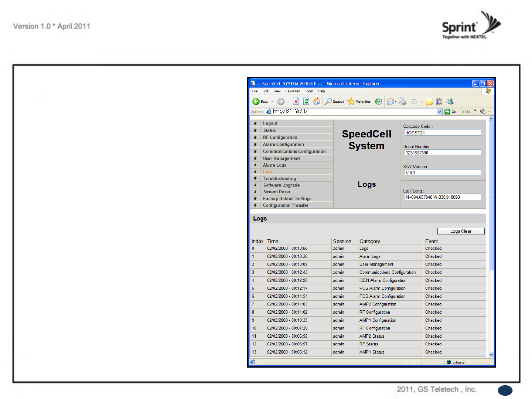The width and height of the screenshot is (532, 399).
Task: Click the Windows flag logo
Action: click(488, 91)
